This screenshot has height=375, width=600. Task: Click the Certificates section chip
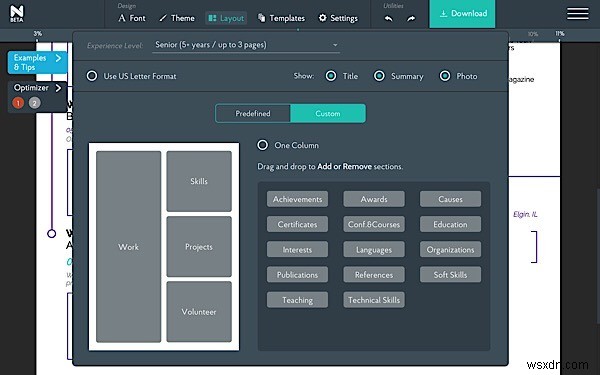tap(297, 224)
